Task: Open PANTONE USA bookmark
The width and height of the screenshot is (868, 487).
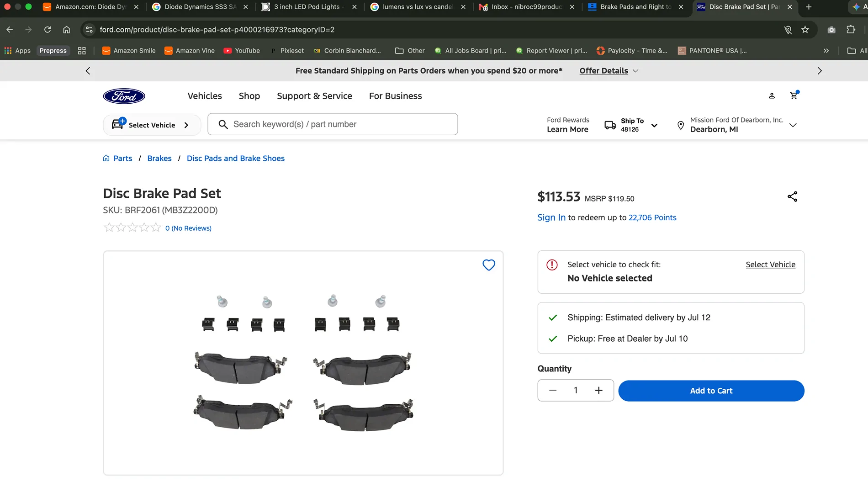Action: click(x=712, y=51)
